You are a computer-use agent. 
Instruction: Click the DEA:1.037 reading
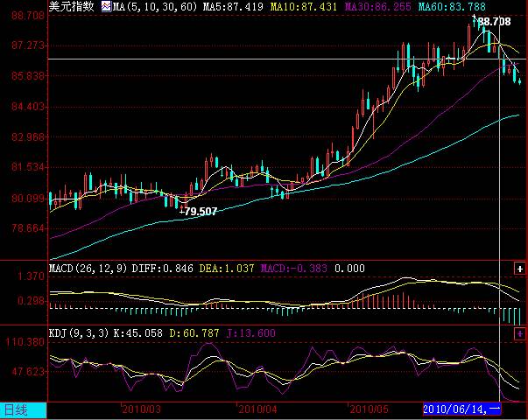pos(227,269)
